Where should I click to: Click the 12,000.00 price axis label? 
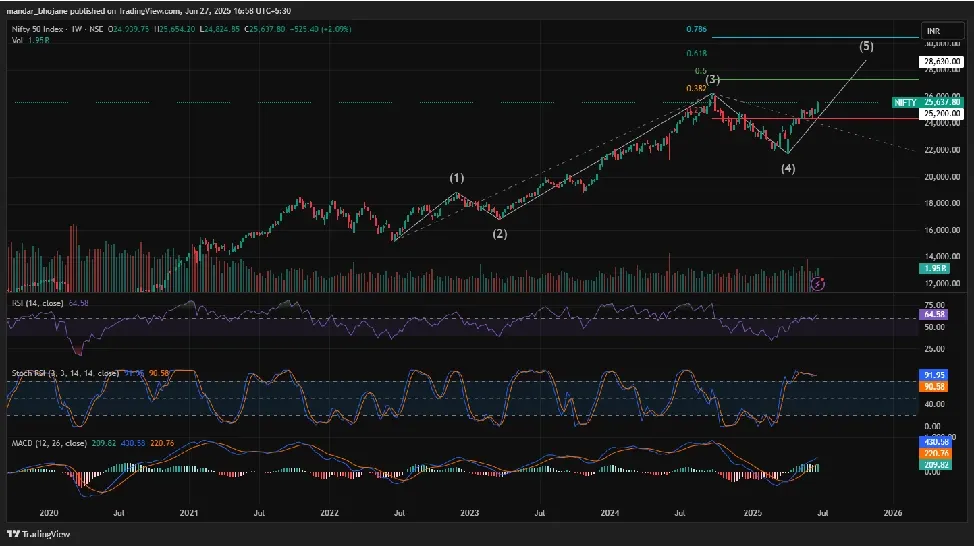[x=942, y=283]
